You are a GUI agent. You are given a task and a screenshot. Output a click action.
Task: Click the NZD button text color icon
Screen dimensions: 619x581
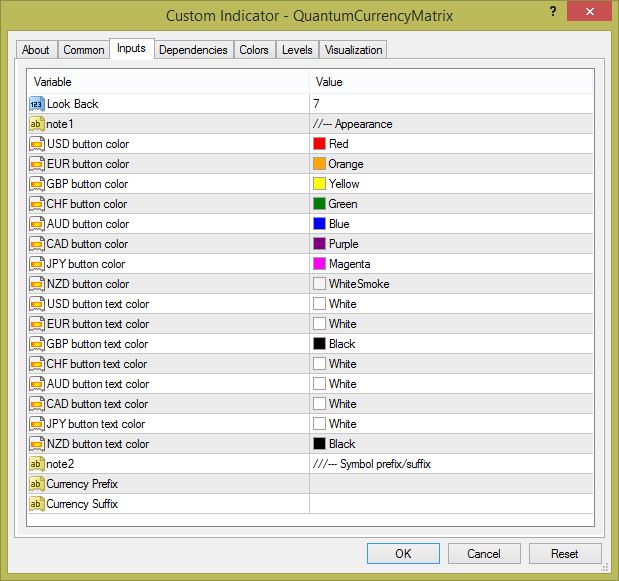pos(37,444)
